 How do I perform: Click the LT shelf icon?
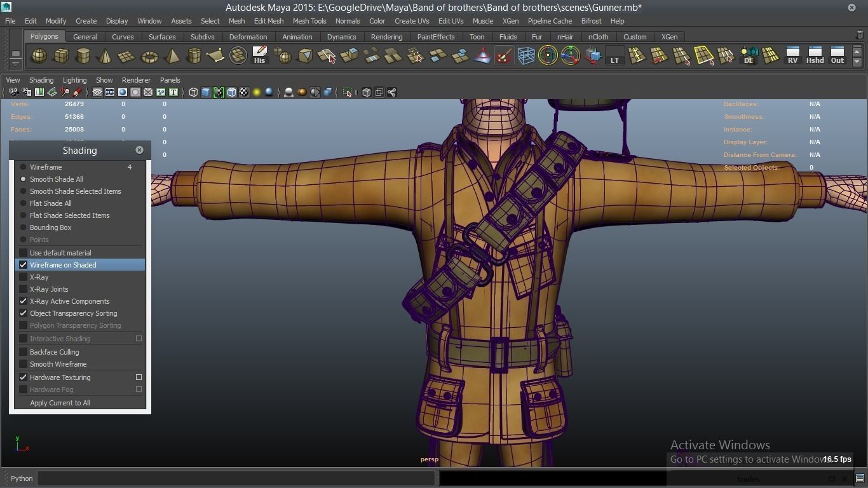pos(614,56)
